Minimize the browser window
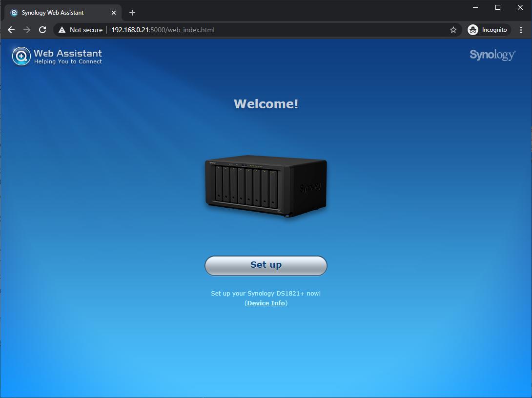 pyautogui.click(x=475, y=7)
